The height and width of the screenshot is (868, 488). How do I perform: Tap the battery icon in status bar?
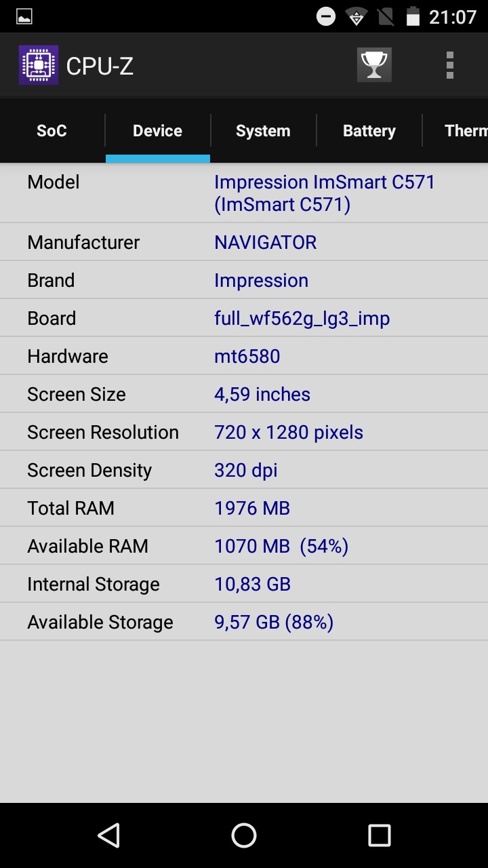413,16
